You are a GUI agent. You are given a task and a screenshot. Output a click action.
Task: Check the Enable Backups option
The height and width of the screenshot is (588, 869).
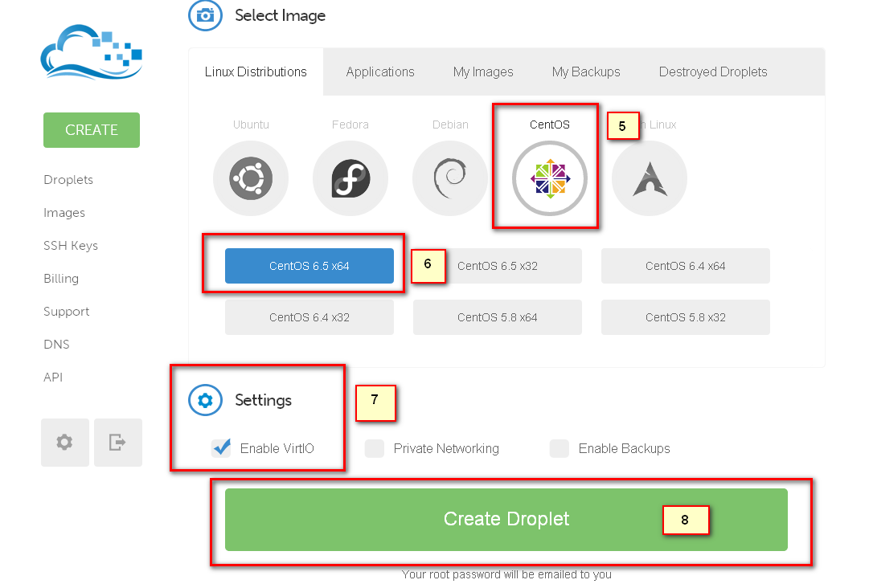tap(560, 448)
